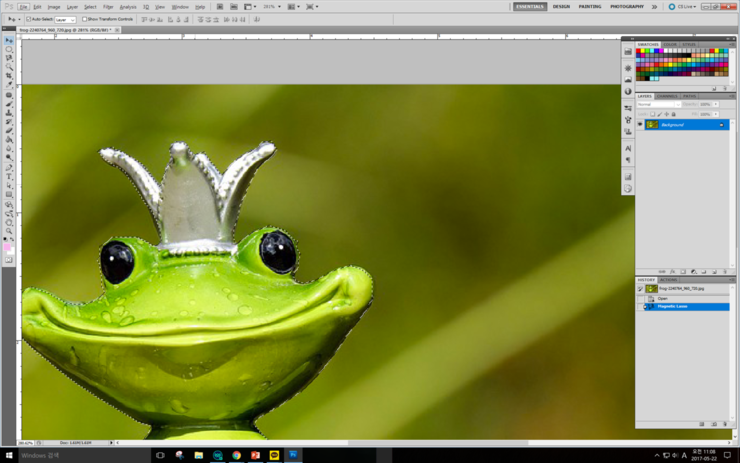
Task: Click the Windows Start button
Action: tap(9, 455)
